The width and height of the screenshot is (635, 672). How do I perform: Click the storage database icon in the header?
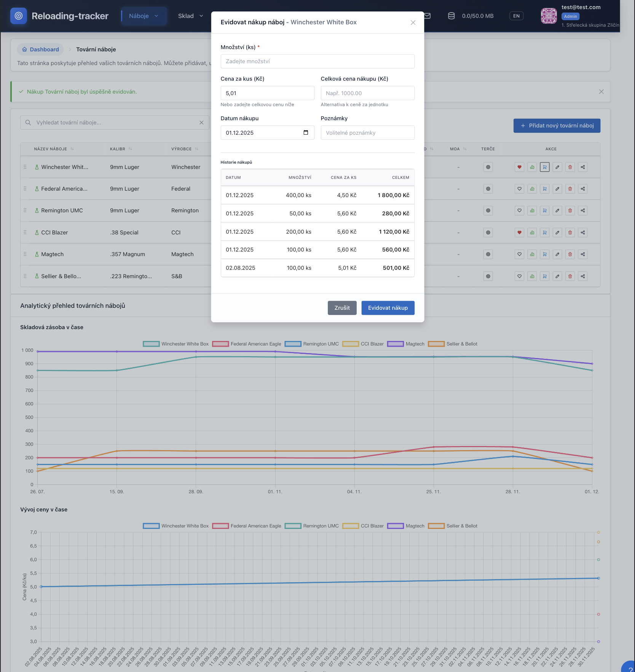[451, 16]
